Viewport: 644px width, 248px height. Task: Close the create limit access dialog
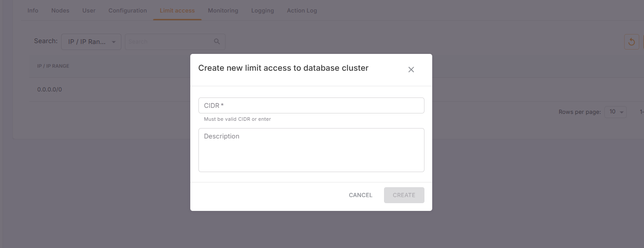pos(411,69)
